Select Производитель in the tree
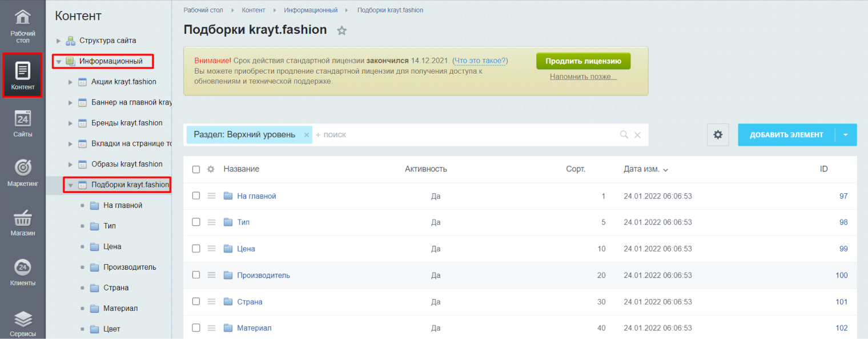The width and height of the screenshot is (868, 339). (x=130, y=267)
